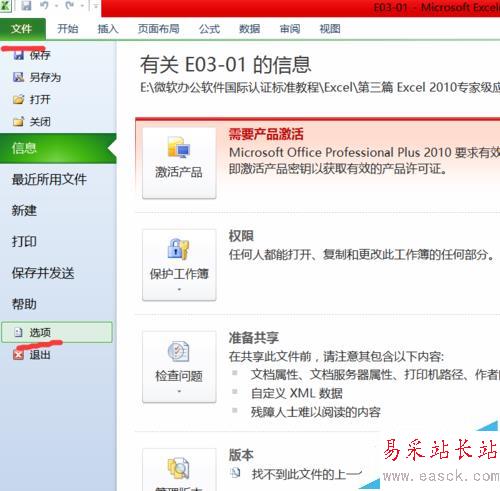Open the quick access toolbar customize dropdown

tap(95, 6)
